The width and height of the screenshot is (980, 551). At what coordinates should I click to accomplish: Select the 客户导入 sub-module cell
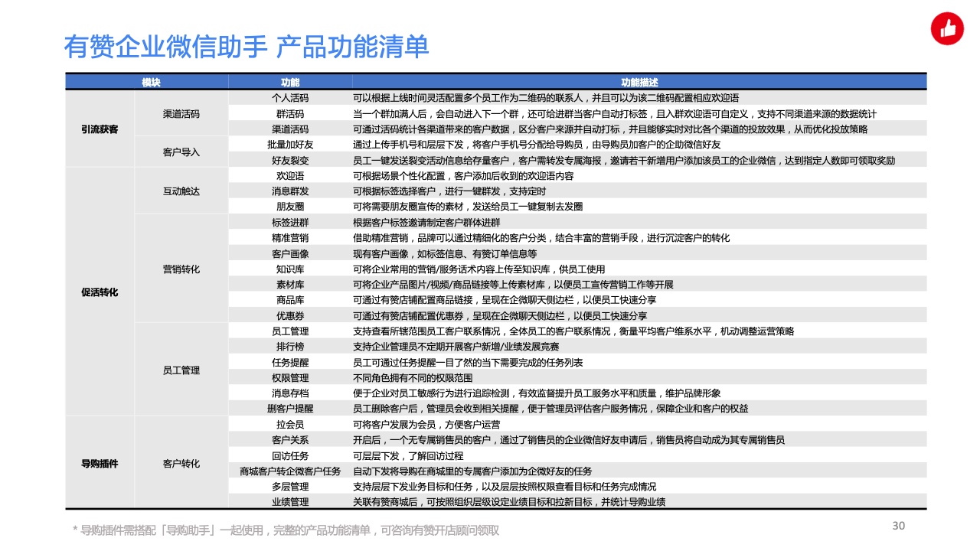coord(181,152)
